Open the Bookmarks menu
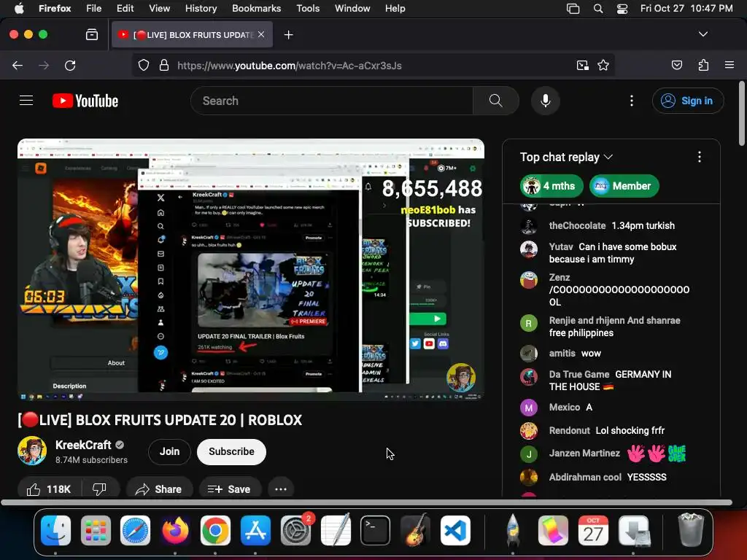The width and height of the screenshot is (747, 560). (x=256, y=9)
